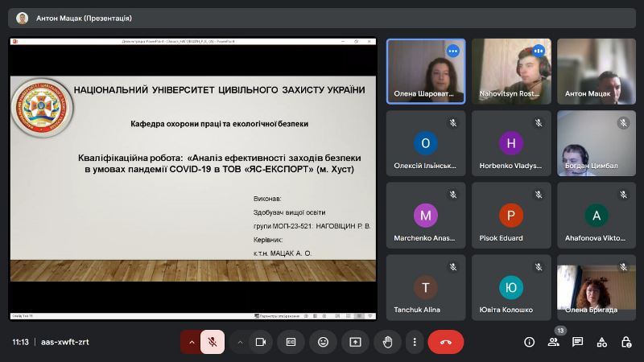Select Антон Мацак video tile
644x362 pixels.
tap(597, 71)
